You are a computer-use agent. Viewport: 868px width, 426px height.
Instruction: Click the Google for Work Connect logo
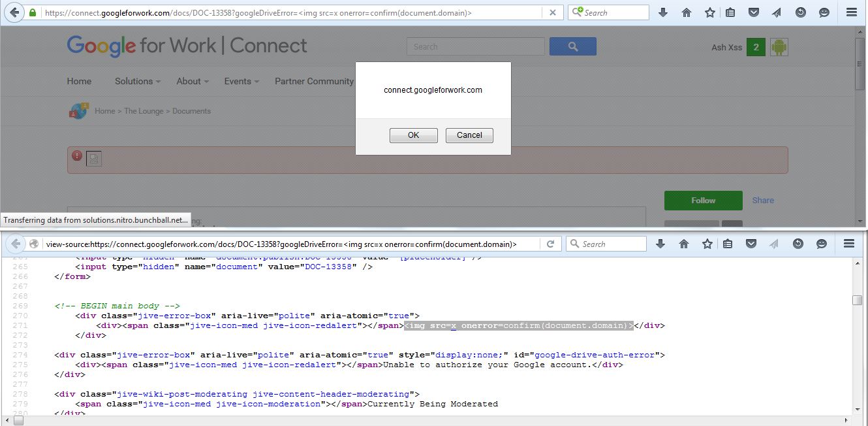click(187, 46)
